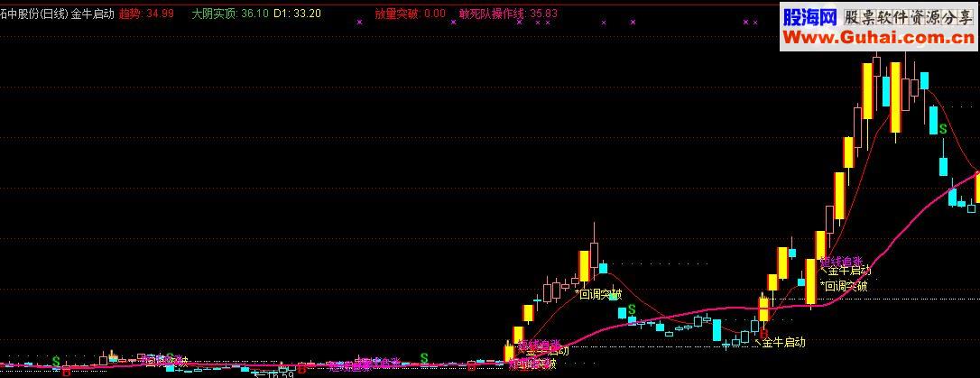The image size is (980, 378).
Task: Click the 大阴实顶: 36.10 indicator value
Action: 230,14
